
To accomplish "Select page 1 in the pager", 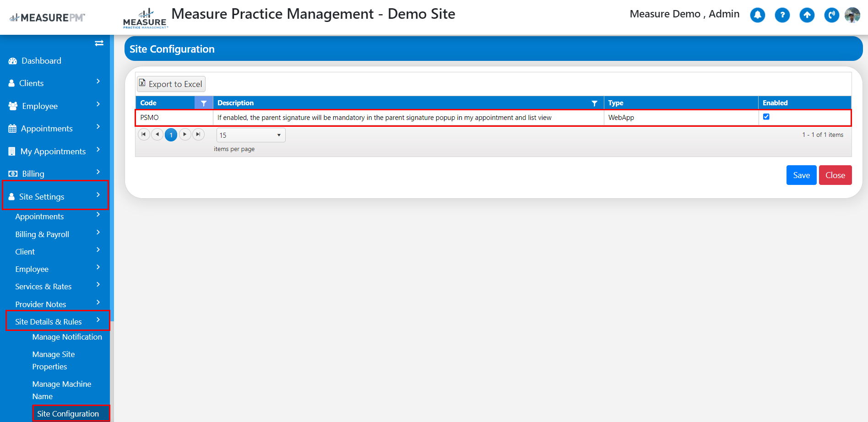I will [x=171, y=135].
